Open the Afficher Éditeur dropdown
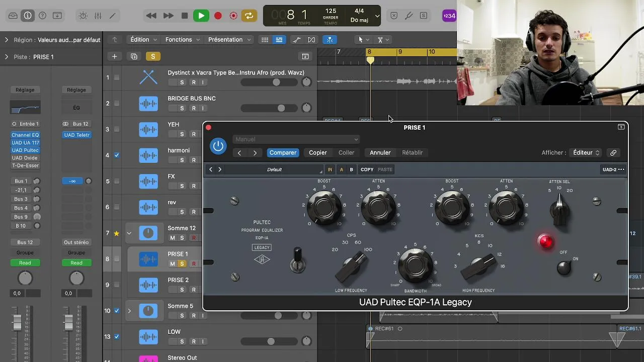The width and height of the screenshot is (644, 362). coord(586,153)
